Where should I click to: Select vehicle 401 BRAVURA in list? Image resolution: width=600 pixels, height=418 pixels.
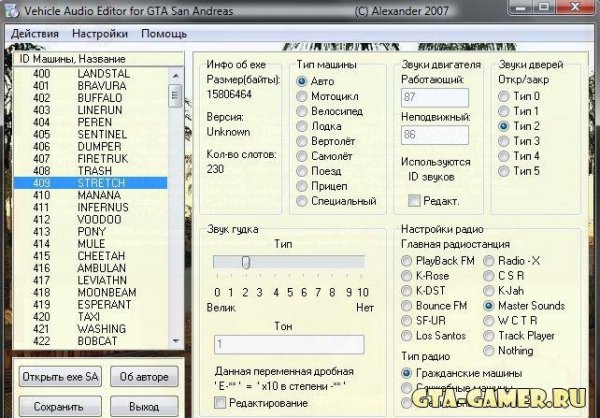tap(90, 86)
